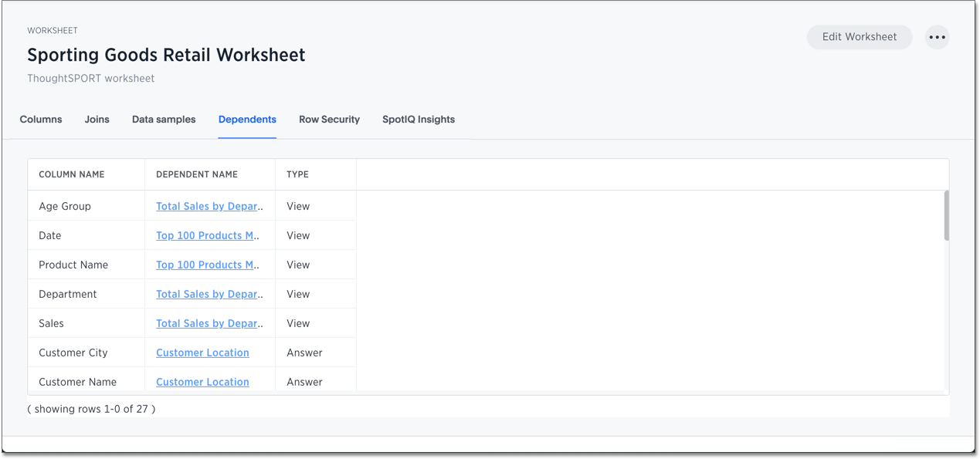Click the table's vertical scrollbar thumb
Image resolution: width=980 pixels, height=459 pixels.
(946, 216)
